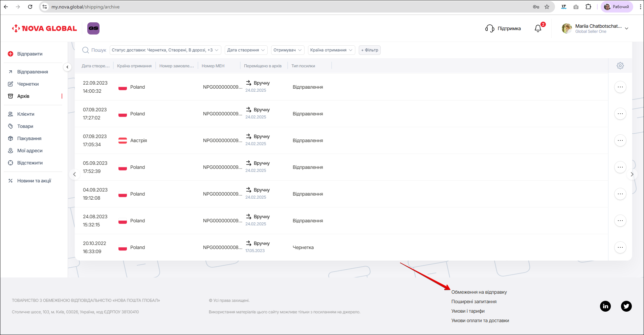
Task: Open the Дата створення filter dropdown
Action: [x=246, y=50]
